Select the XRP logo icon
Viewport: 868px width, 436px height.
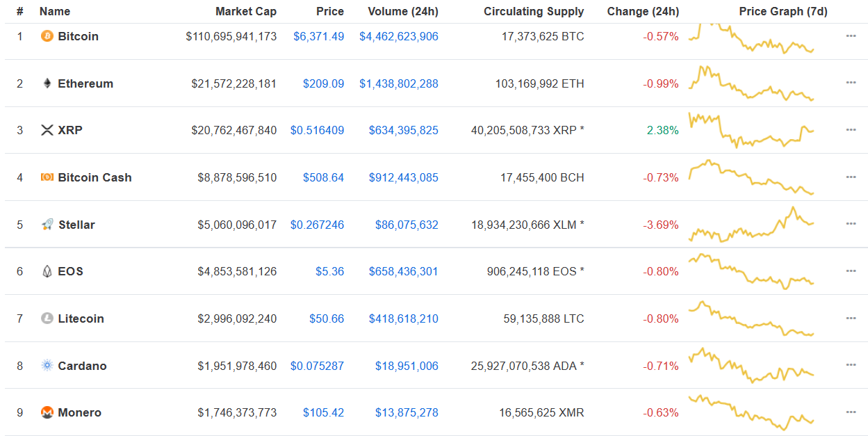[46, 130]
